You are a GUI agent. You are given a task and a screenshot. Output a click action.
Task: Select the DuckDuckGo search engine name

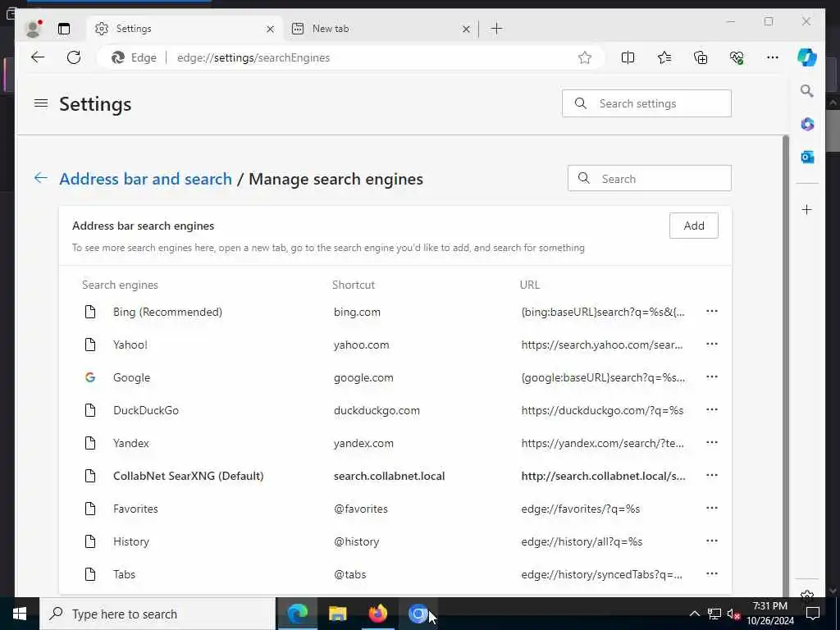click(x=146, y=410)
